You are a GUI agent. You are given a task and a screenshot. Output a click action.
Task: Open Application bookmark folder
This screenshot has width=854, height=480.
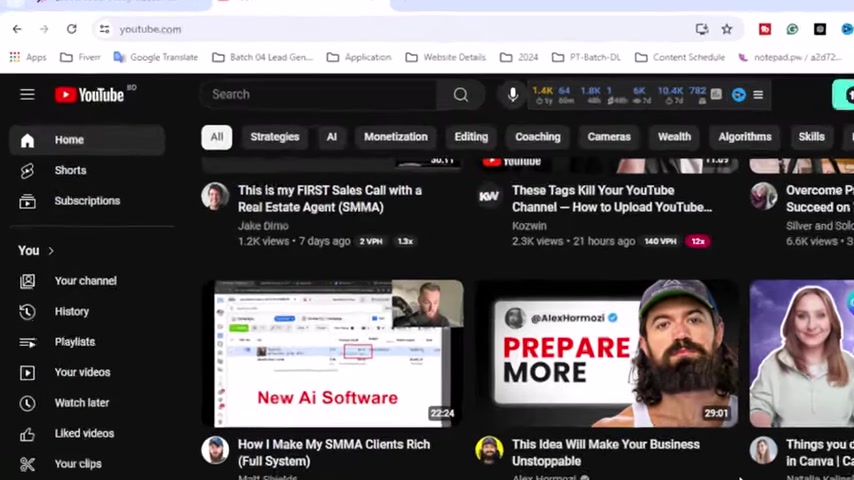[359, 57]
